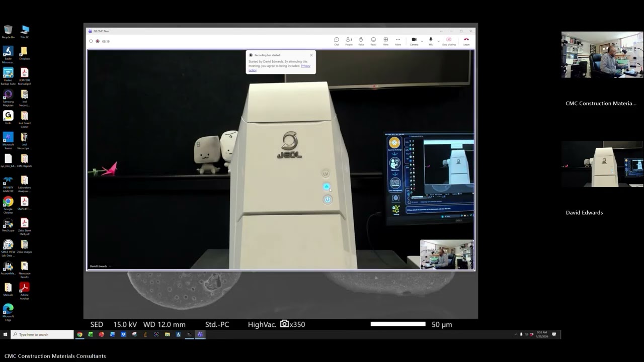Open File Explorer from the taskbar
Image resolution: width=644 pixels, height=362 pixels.
coord(168,334)
